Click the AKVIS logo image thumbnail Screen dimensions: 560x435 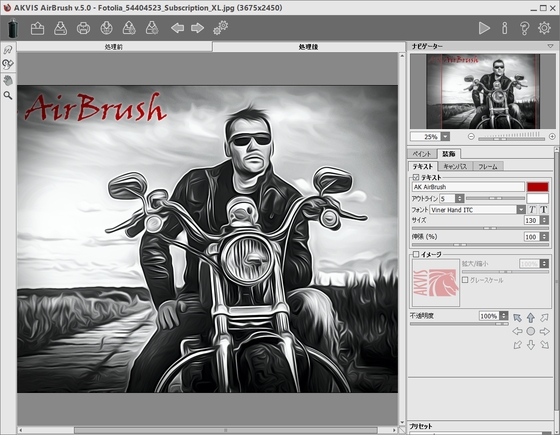pyautogui.click(x=436, y=283)
